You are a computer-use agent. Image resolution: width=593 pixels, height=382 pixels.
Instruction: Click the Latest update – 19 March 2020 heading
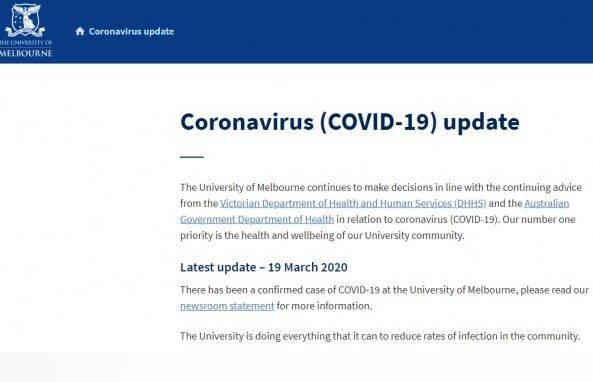coord(264,267)
